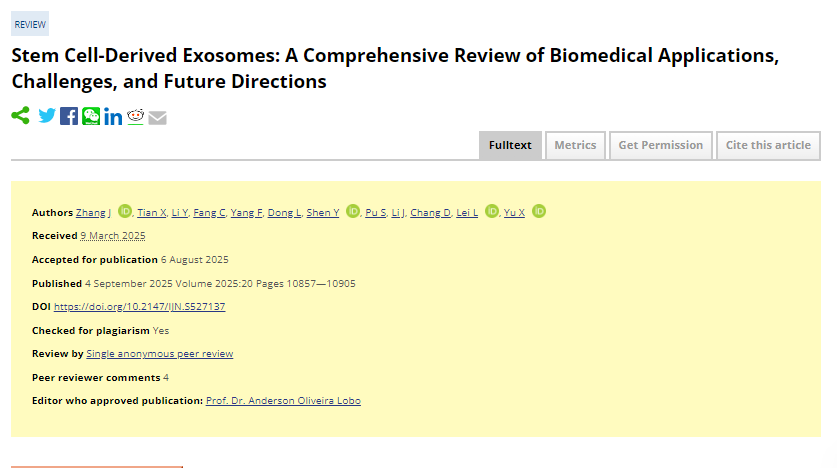Open ORCID icon next to Zhang J
837x468 pixels.
[x=125, y=211]
